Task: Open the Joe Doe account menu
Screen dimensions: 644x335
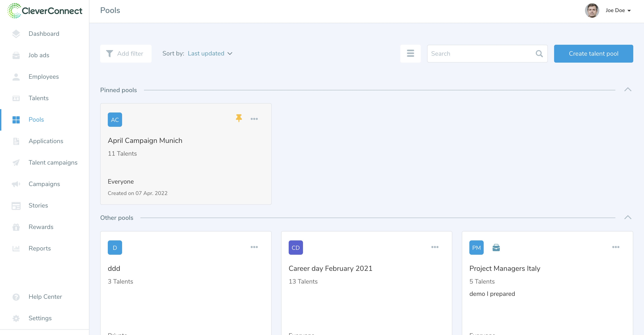Action: pos(618,11)
